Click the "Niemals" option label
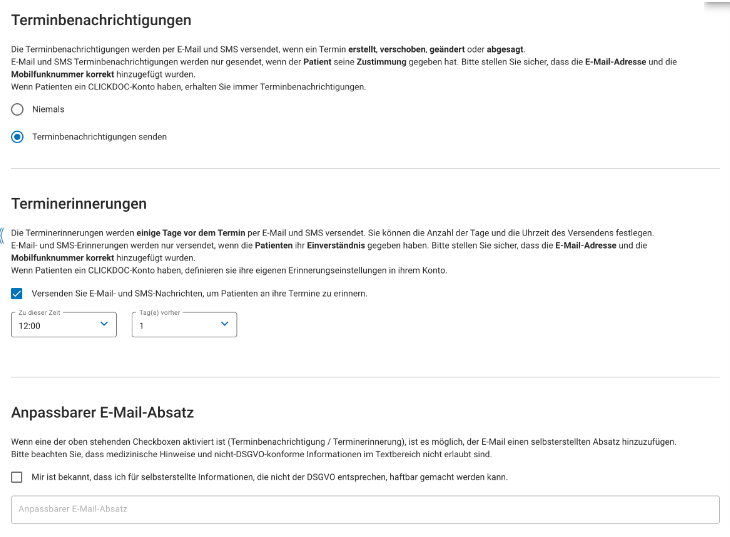The width and height of the screenshot is (730, 537). pyautogui.click(x=48, y=110)
